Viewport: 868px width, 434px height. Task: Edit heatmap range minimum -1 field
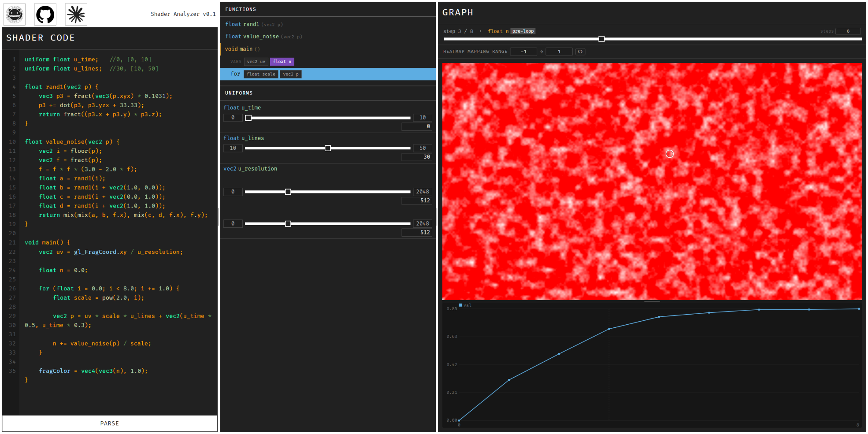point(523,52)
